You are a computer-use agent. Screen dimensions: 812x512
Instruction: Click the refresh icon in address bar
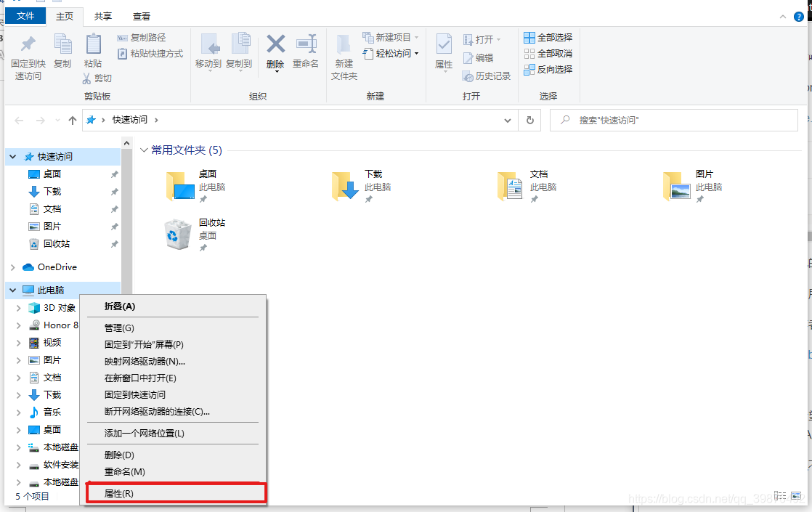(529, 120)
